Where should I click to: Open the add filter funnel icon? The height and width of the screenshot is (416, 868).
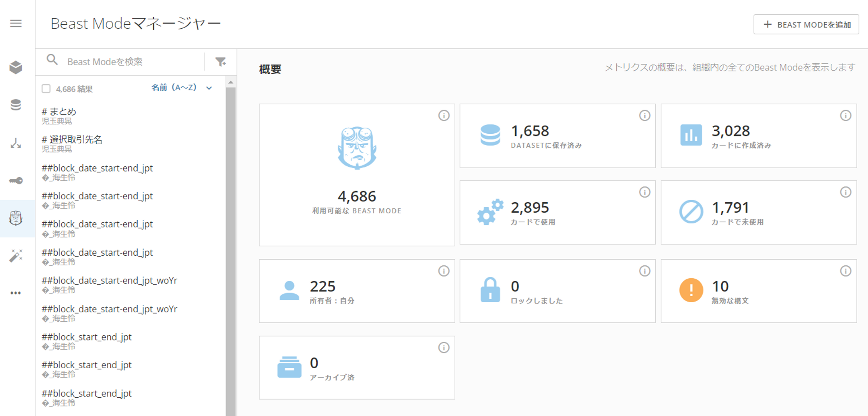click(x=221, y=62)
